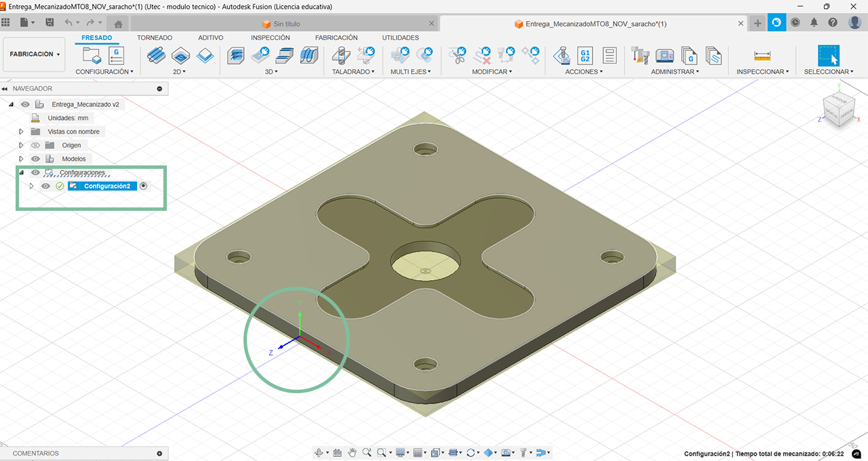Viewport: 868px width, 461px height.
Task: Open the 3D operations dropdown
Action: tap(272, 71)
